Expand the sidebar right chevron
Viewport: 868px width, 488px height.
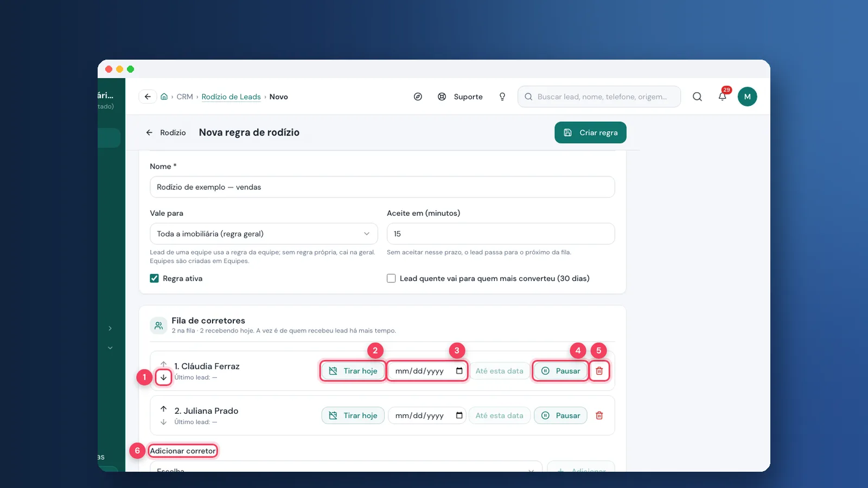click(110, 329)
